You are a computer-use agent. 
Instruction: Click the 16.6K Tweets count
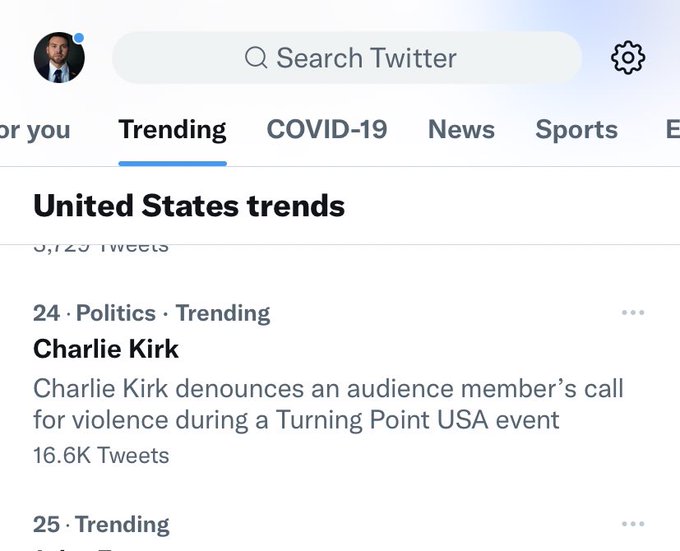[x=101, y=456]
